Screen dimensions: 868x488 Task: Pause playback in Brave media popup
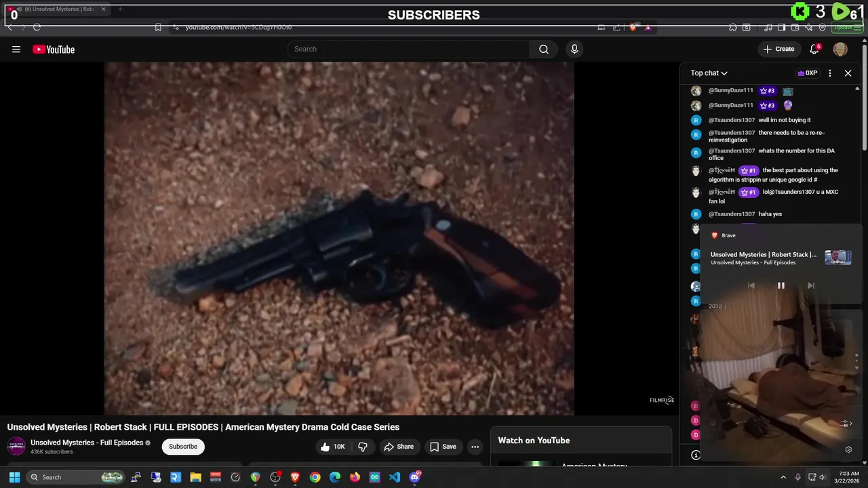pos(781,285)
